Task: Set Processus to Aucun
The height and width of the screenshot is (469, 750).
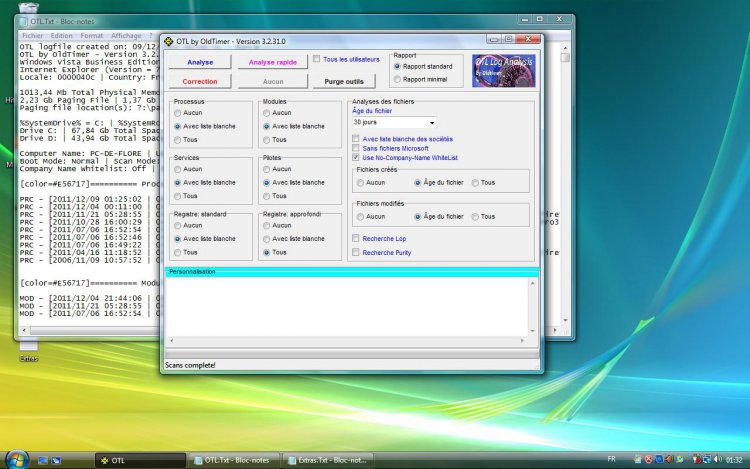Action: 177,113
